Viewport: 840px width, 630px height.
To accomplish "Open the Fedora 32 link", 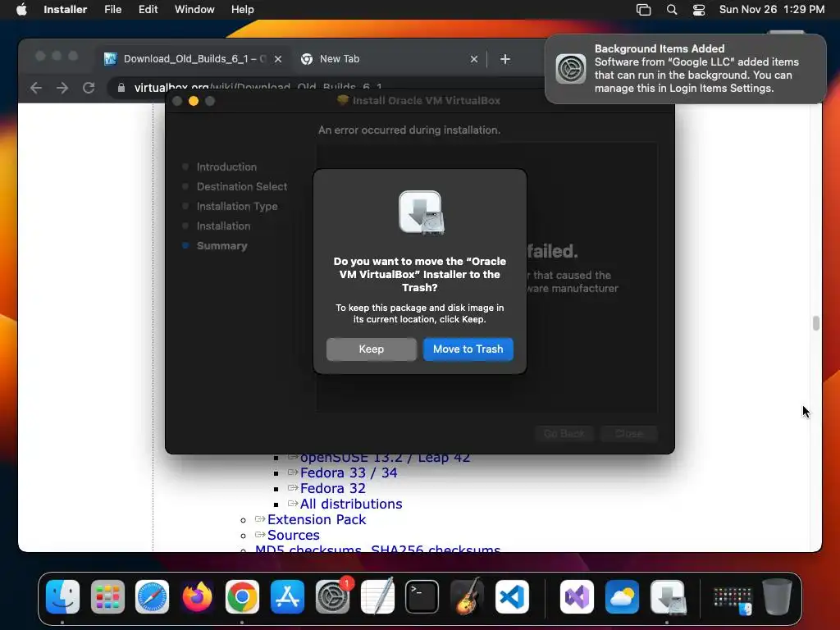I will [x=333, y=488].
